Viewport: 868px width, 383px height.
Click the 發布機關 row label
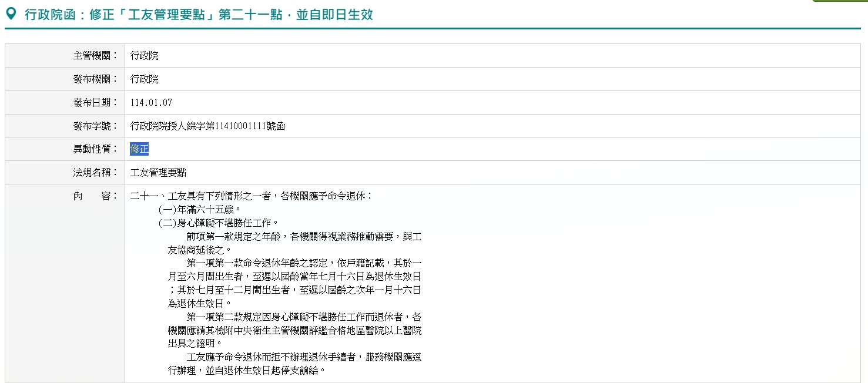[95, 79]
